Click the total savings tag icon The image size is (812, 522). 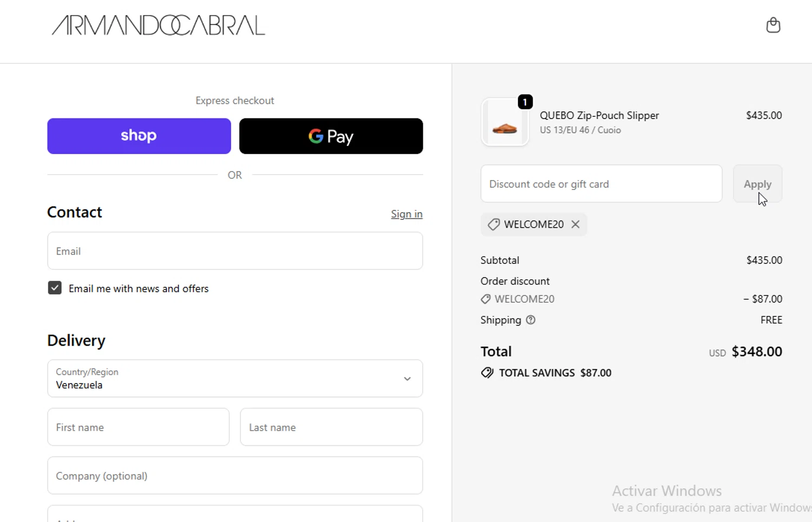coord(487,373)
